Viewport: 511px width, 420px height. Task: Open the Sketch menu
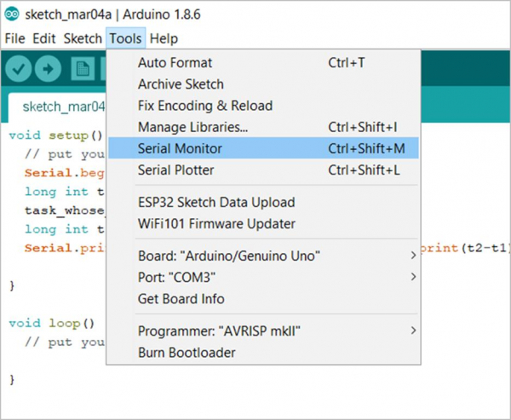[82, 38]
